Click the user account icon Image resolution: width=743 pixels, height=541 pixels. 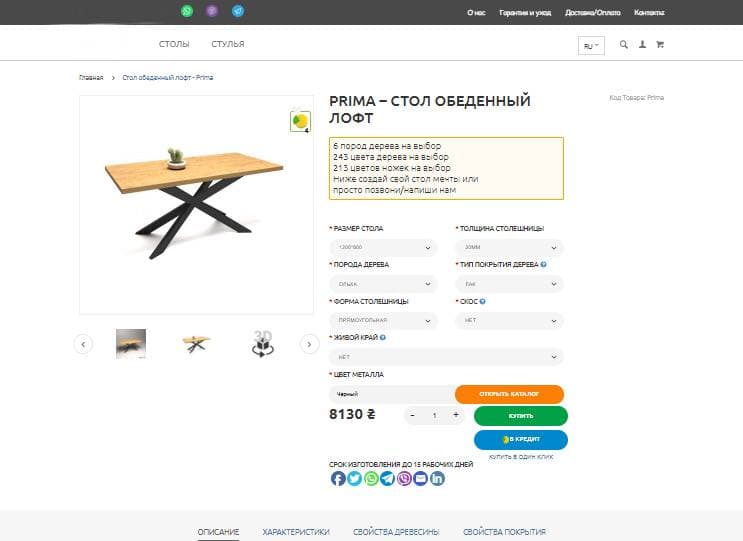point(642,44)
